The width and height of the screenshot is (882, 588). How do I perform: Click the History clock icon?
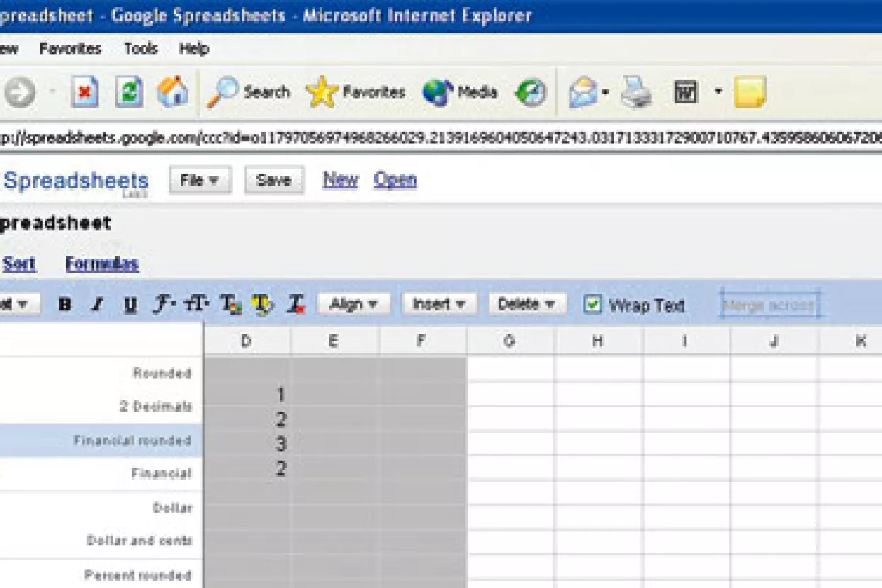531,93
